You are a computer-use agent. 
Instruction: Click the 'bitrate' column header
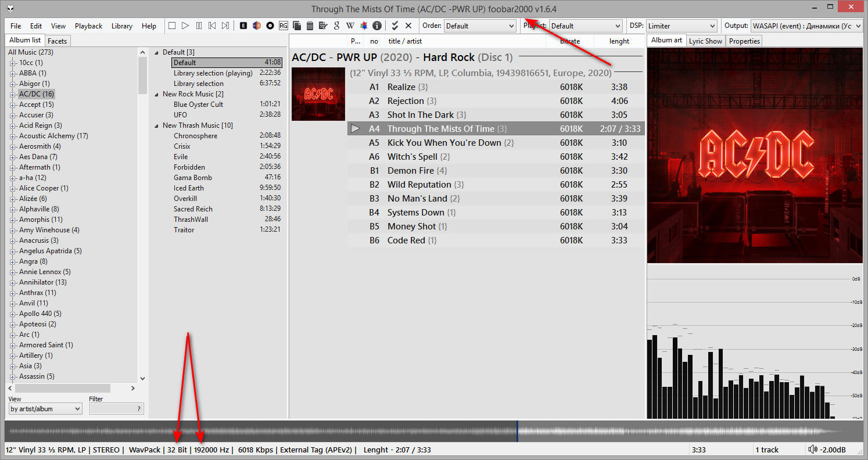click(x=571, y=41)
